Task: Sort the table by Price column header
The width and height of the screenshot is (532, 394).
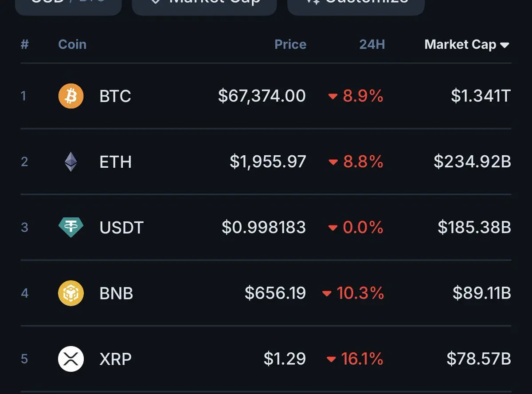Action: pos(290,44)
